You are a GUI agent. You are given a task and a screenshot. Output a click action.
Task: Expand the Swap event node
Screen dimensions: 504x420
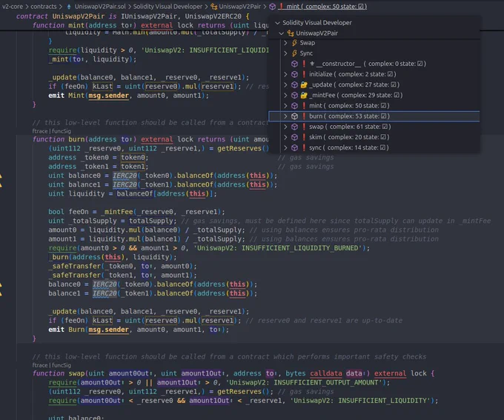coord(285,43)
